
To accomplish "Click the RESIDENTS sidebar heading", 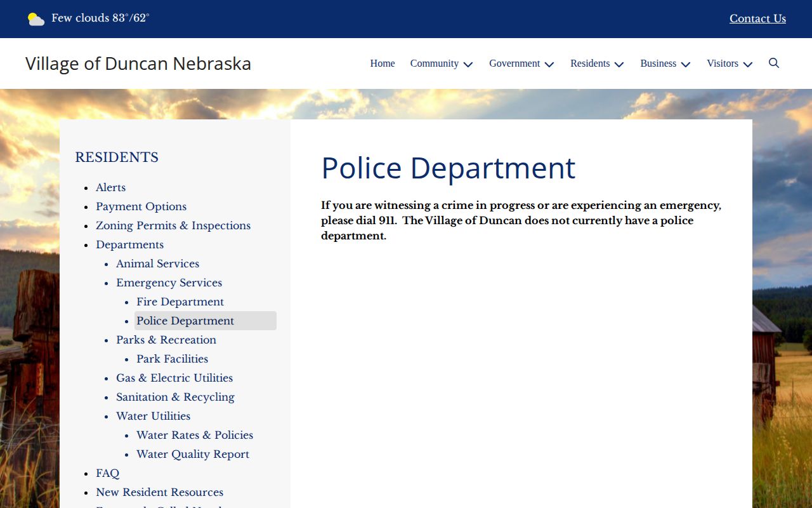I will tap(117, 157).
